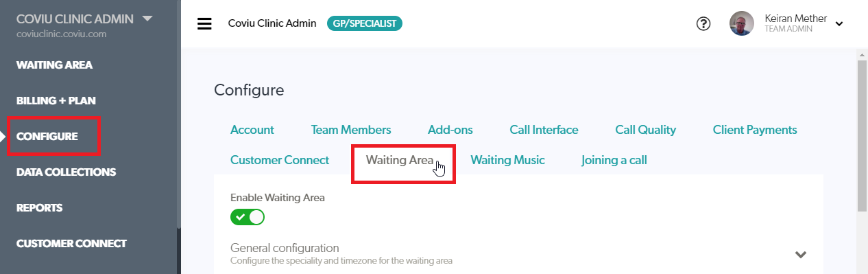This screenshot has width=868, height=274.
Task: Click the GP/SPECIALIST badge
Action: click(x=365, y=23)
